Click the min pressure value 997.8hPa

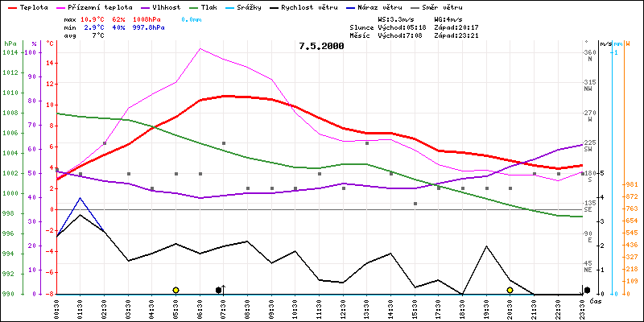click(x=149, y=27)
